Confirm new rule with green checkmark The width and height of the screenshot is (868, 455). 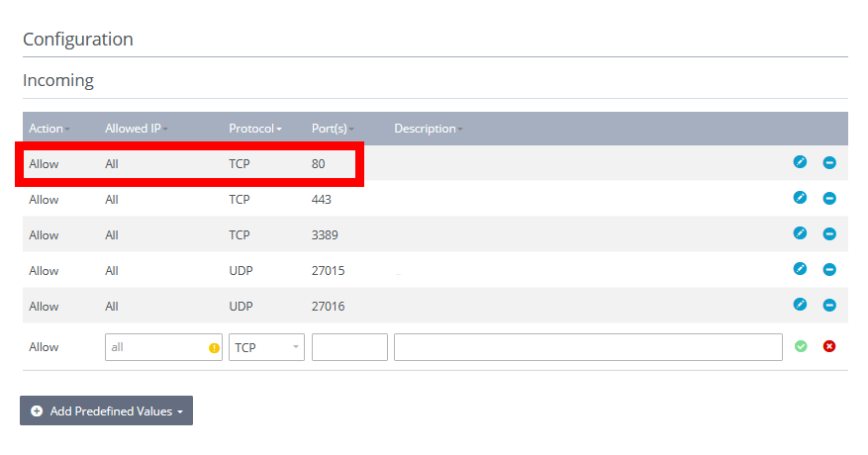coord(801,346)
